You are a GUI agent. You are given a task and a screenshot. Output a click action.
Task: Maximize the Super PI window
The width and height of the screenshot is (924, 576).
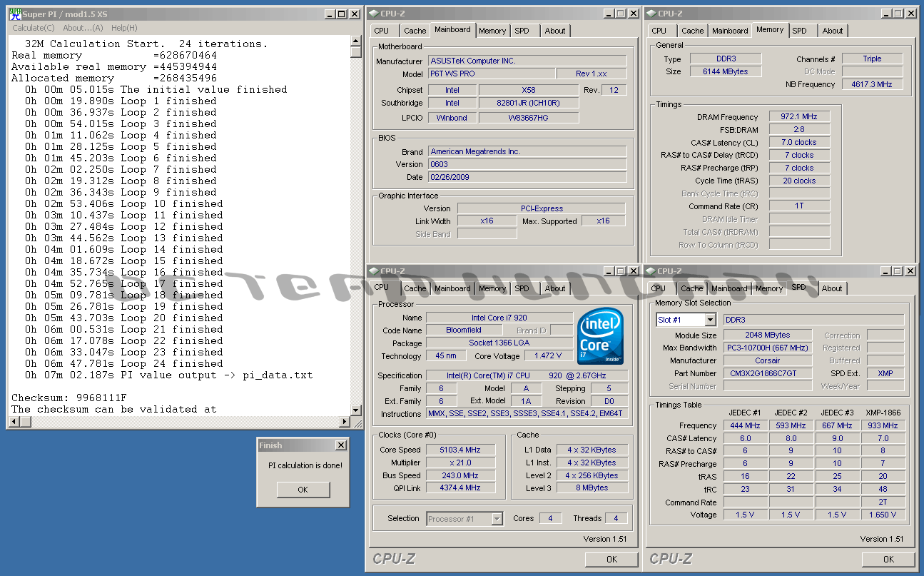pos(341,14)
